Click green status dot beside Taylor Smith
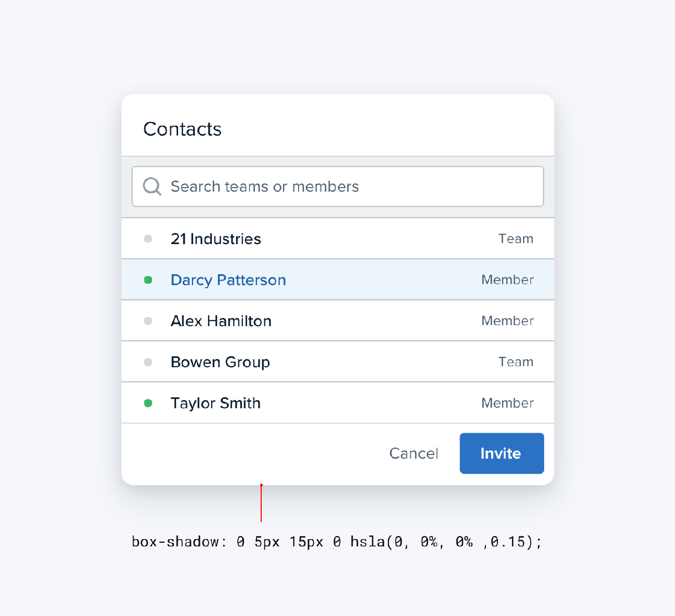The image size is (675, 616). (148, 403)
